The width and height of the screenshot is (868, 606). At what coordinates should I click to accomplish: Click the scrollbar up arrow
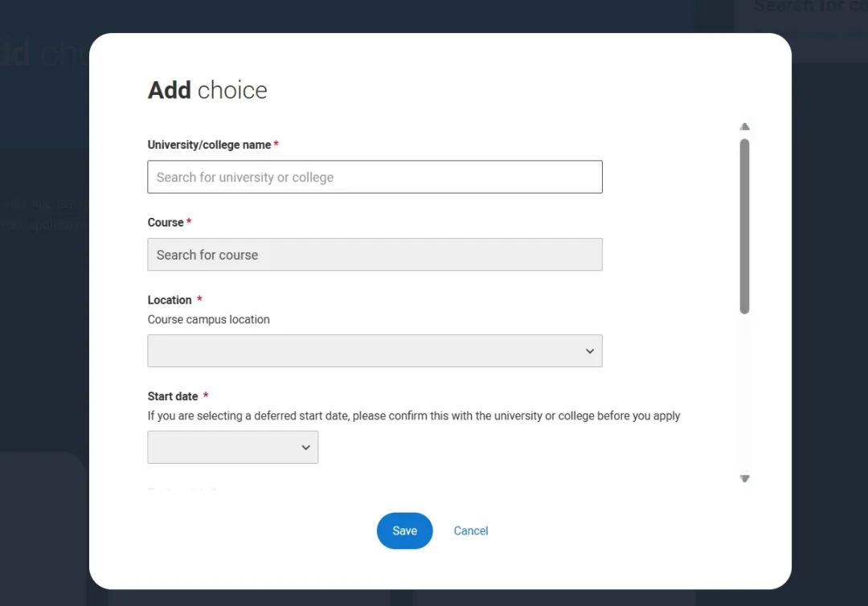[x=744, y=127]
